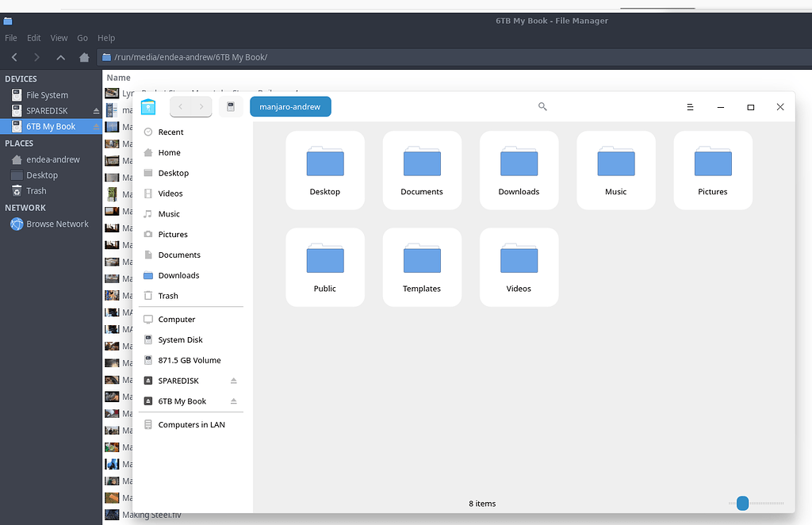Adjust the icon size slider at bottom right
812x525 pixels.
click(x=742, y=503)
